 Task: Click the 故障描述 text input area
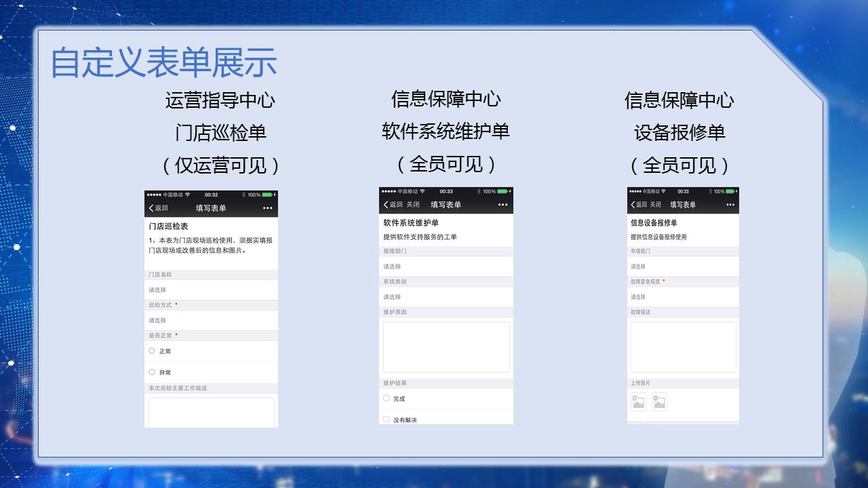[x=683, y=347]
